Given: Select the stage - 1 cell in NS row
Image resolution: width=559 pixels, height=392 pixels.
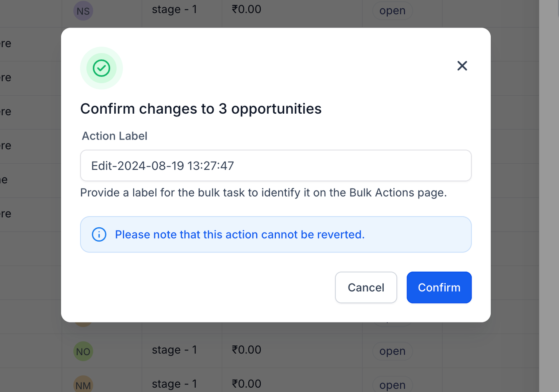Looking at the screenshot, I should pyautogui.click(x=174, y=9).
